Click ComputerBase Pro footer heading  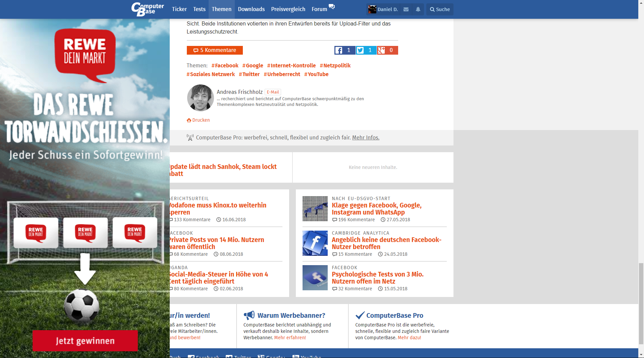point(395,315)
